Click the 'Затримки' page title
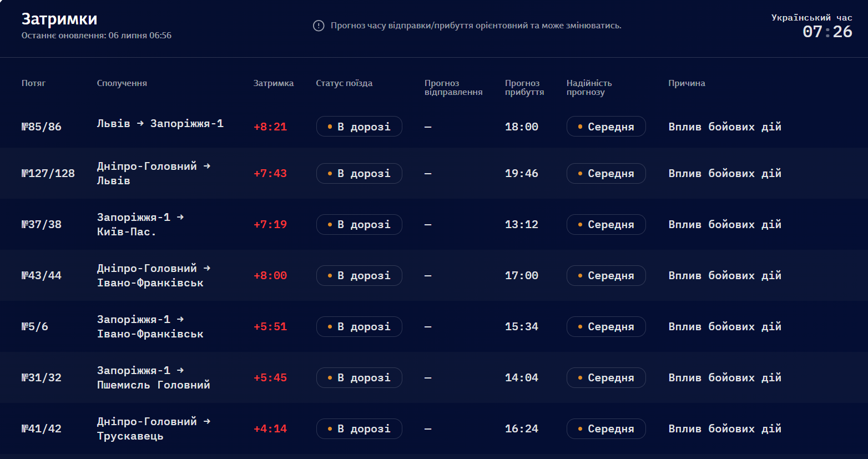This screenshot has height=459, width=868. (x=59, y=19)
